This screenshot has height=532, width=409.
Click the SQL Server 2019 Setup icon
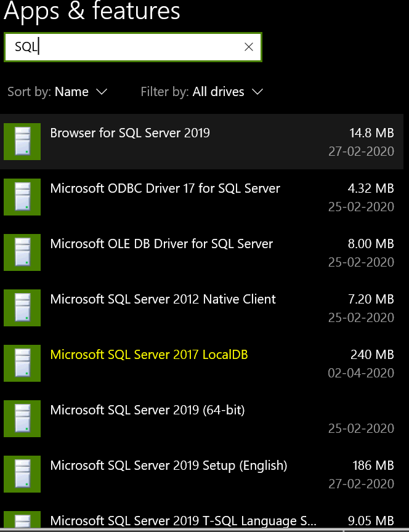coord(22,474)
